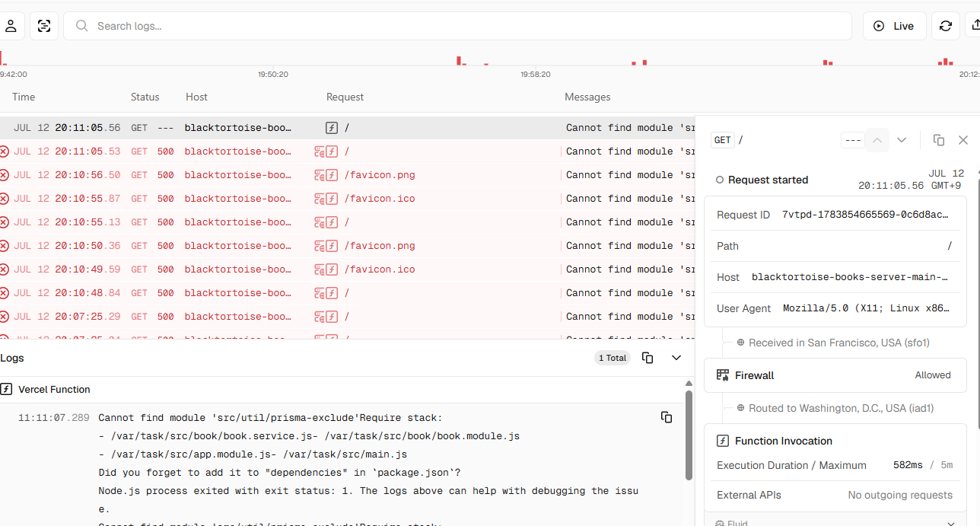Screen dimensions: 980x526
Task: Click the Request column header
Action: (345, 97)
